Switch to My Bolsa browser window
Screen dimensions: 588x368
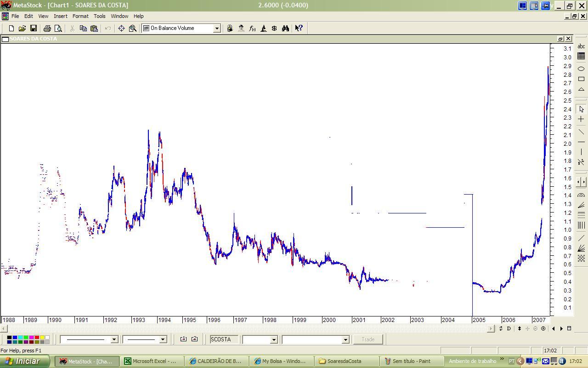pos(282,361)
